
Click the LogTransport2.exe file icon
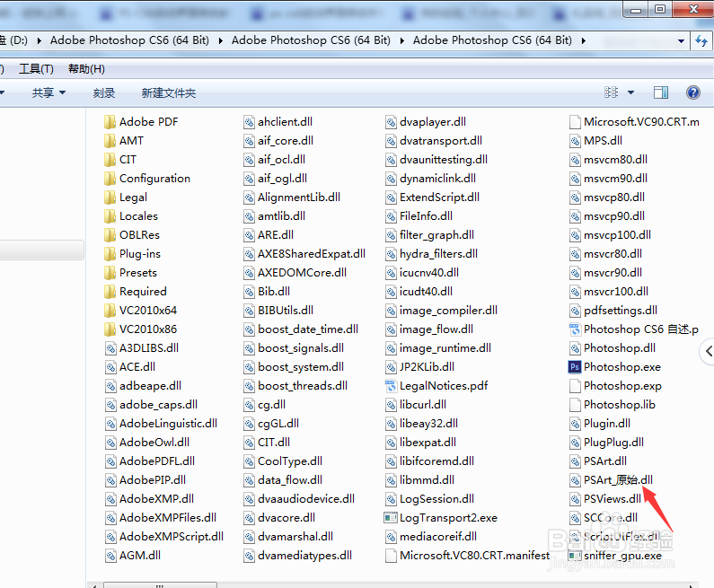(391, 518)
